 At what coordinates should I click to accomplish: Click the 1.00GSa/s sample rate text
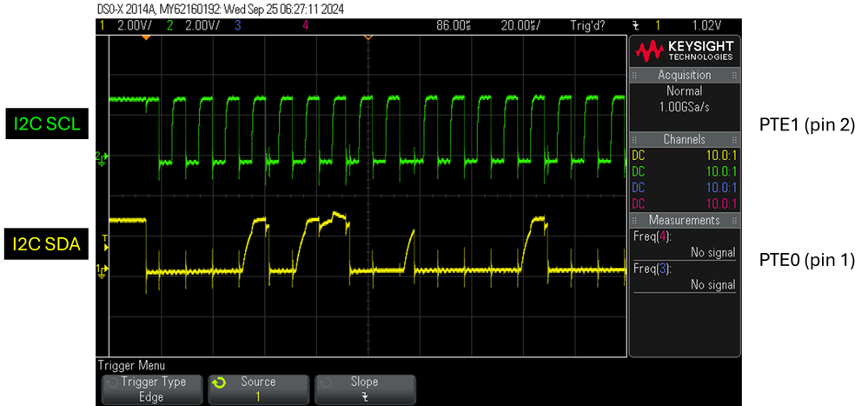point(684,107)
